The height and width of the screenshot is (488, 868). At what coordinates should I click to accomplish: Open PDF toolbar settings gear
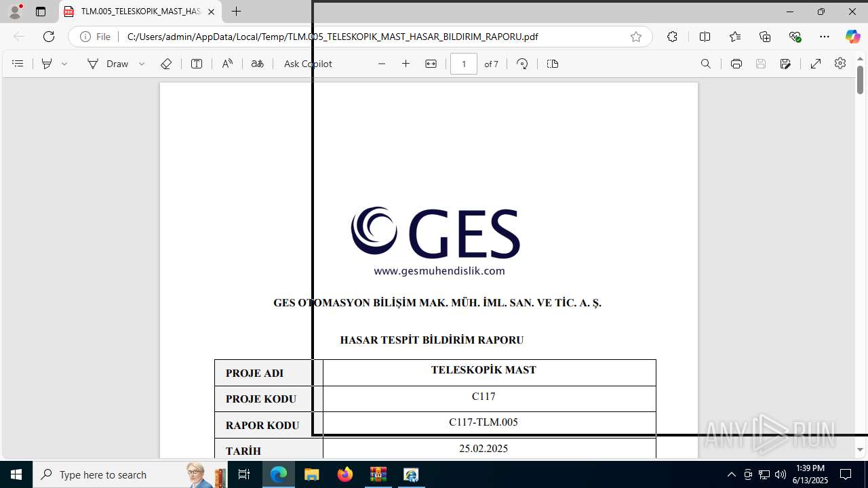click(840, 63)
